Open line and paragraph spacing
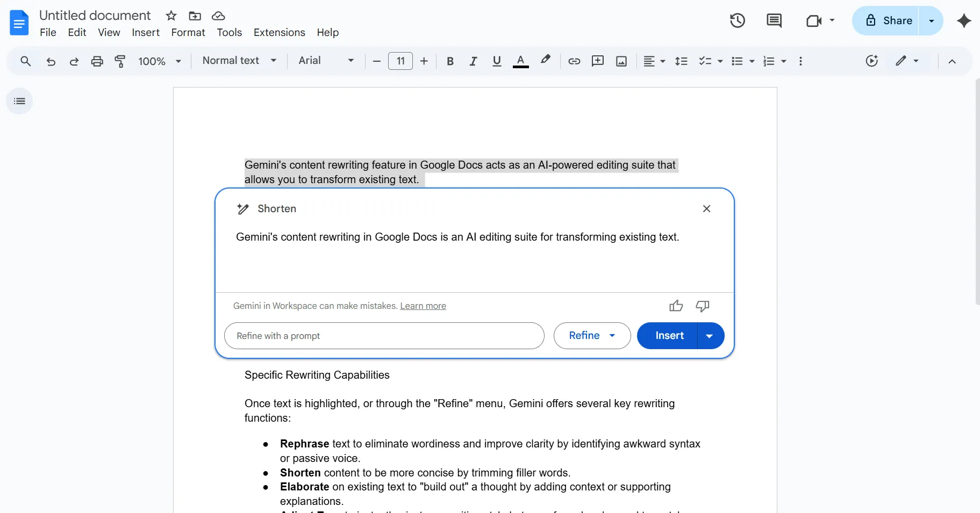980x513 pixels. (681, 61)
